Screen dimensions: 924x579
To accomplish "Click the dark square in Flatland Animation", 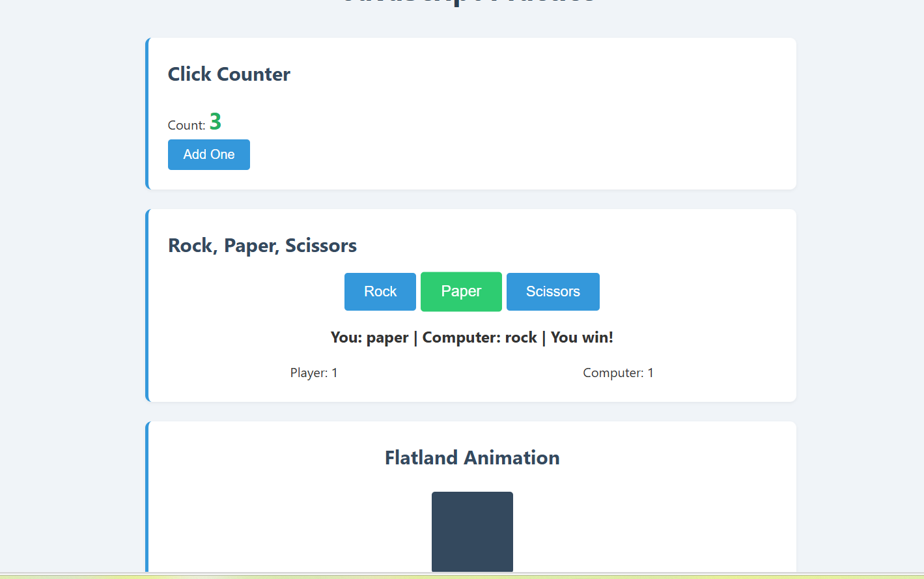I will click(x=472, y=531).
